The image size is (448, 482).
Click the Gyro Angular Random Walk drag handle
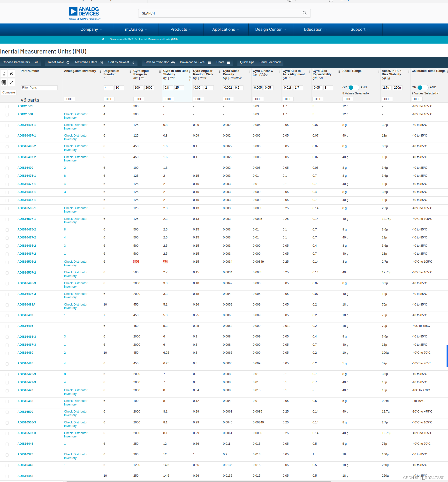220,71
